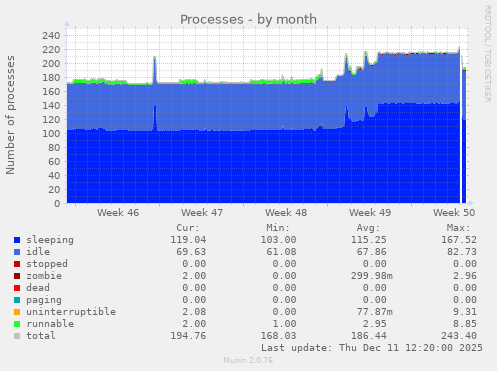Click uninterruptible maximum value 9.31
This screenshot has height=371, width=497.
pos(465,312)
